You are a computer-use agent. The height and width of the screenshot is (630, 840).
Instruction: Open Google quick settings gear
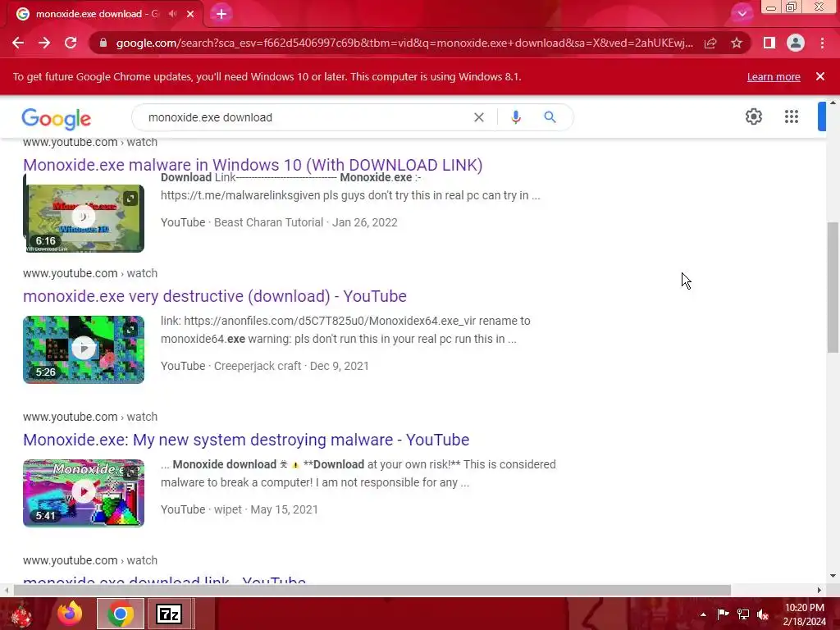(x=754, y=116)
